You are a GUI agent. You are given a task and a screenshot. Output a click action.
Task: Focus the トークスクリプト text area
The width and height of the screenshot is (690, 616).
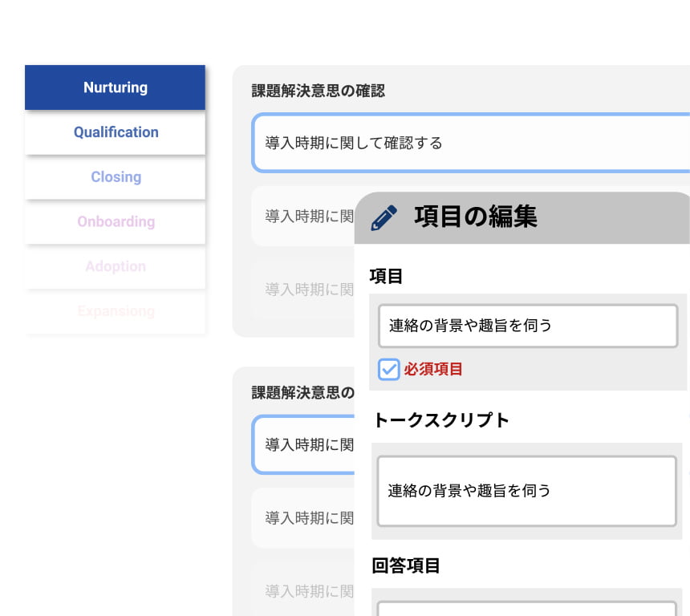coord(527,491)
